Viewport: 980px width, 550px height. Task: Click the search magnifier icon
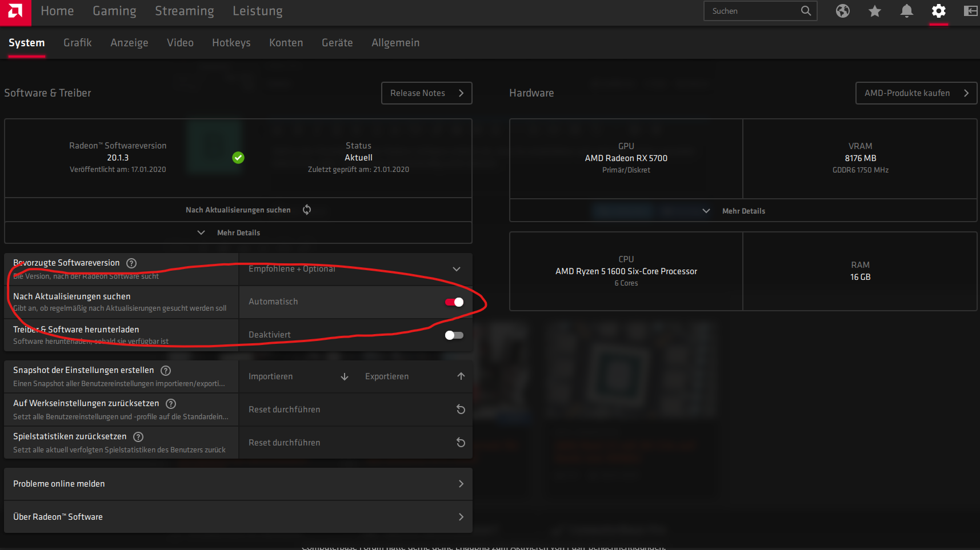click(806, 11)
